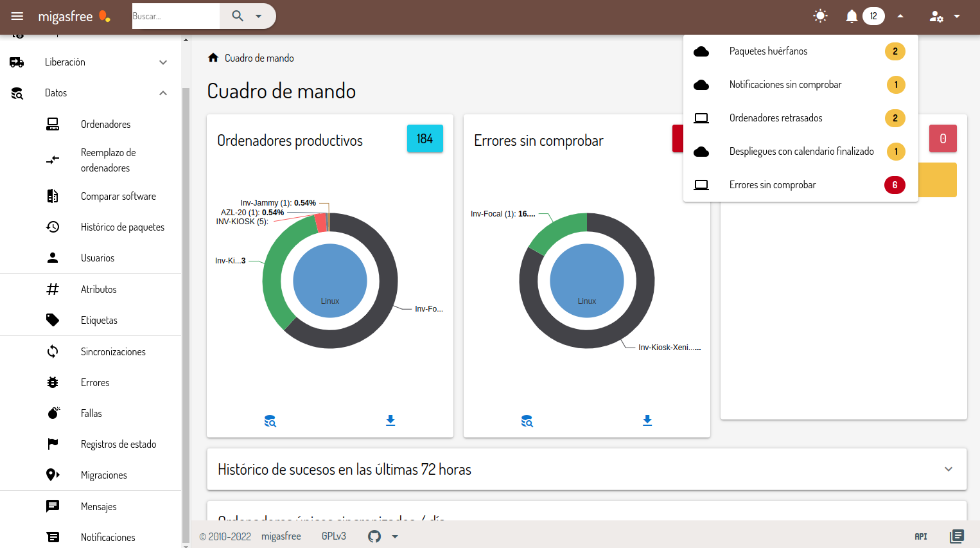Click the Liberación truck icon

(x=17, y=62)
